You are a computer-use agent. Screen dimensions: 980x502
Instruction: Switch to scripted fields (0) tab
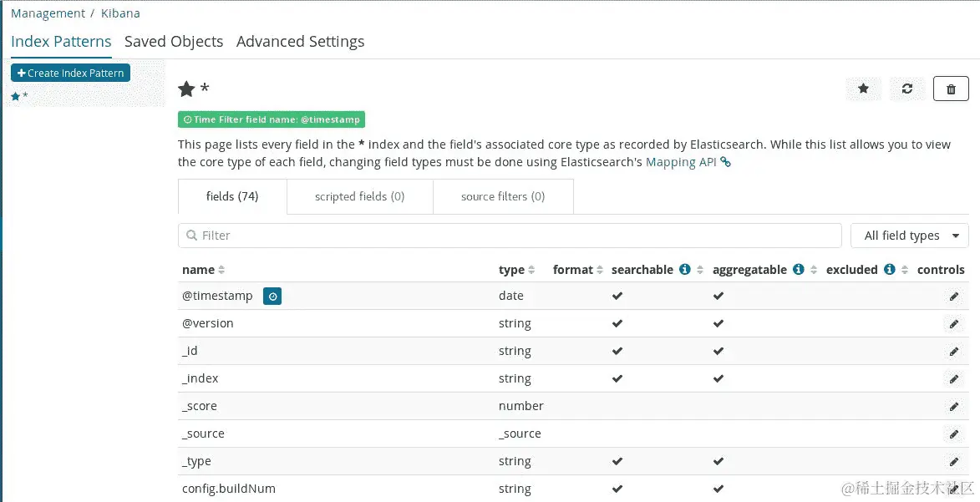coord(359,197)
